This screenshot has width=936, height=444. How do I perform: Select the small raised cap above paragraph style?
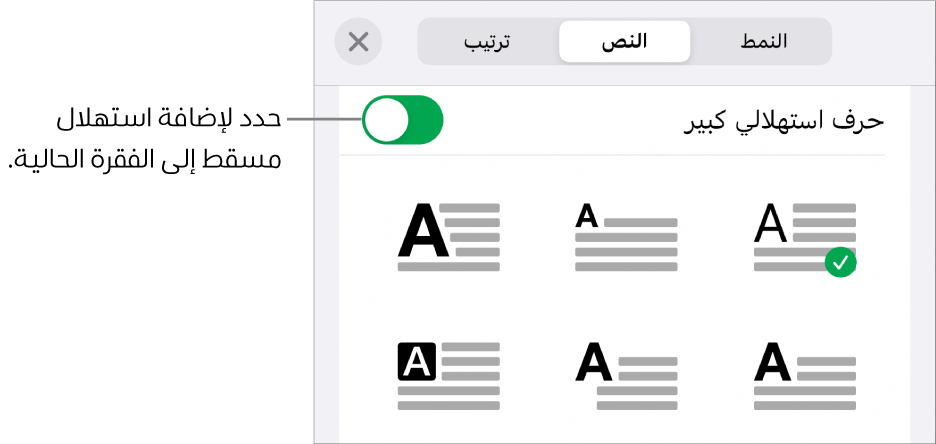(626, 236)
